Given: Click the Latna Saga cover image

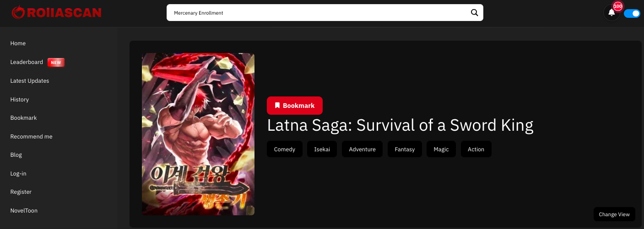Looking at the screenshot, I should [198, 134].
